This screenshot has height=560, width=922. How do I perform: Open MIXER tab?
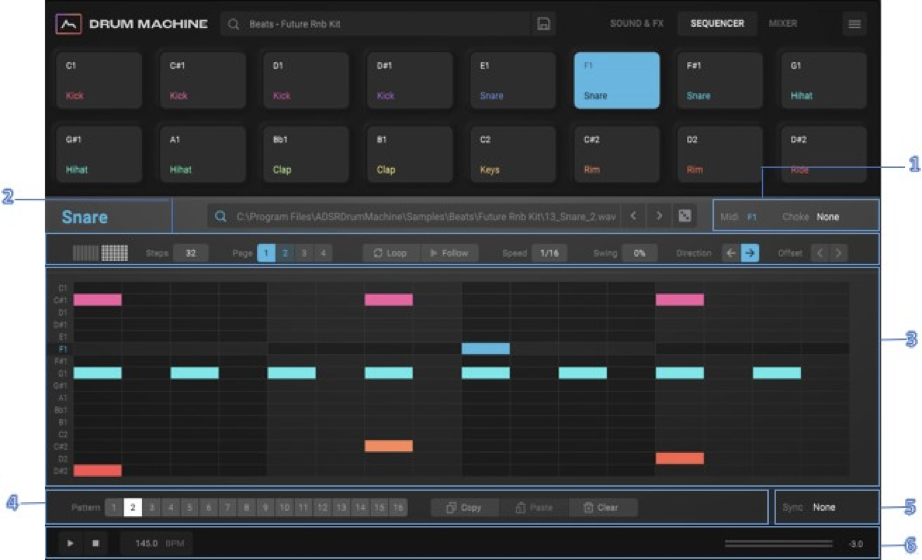click(x=783, y=24)
